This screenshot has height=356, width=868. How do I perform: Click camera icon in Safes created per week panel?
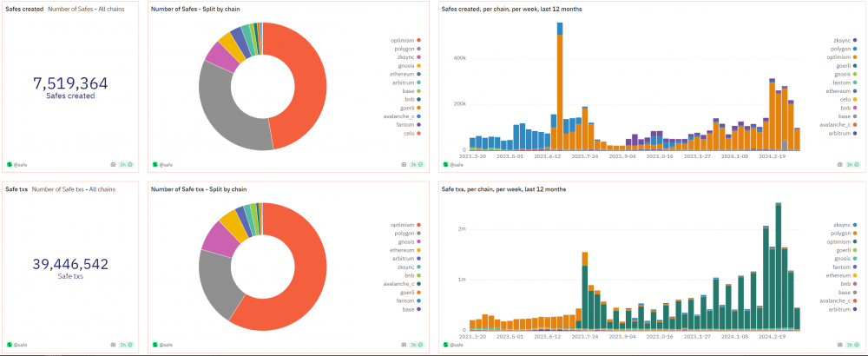pos(841,164)
